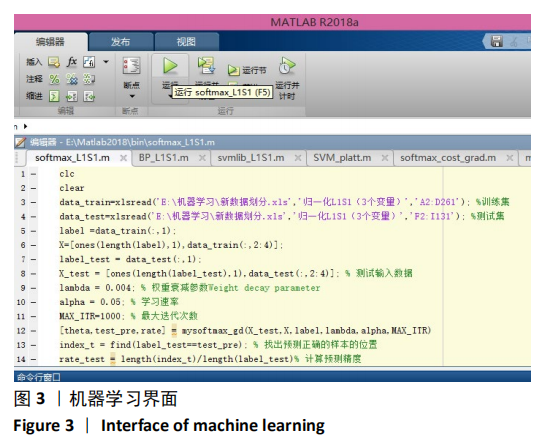
Task: Set a breakpoint dash on line 14
Action: coord(33,359)
